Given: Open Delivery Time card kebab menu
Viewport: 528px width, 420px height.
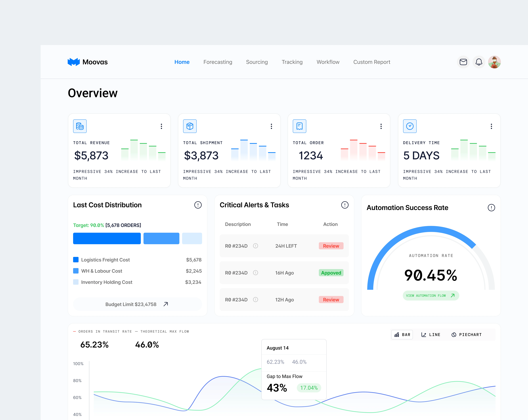Looking at the screenshot, I should [x=491, y=126].
